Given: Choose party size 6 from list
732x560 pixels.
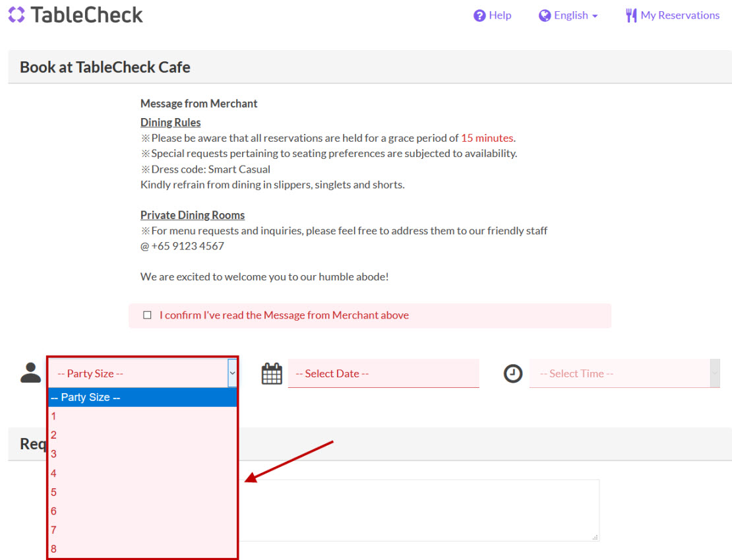Looking at the screenshot, I should pyautogui.click(x=142, y=511).
